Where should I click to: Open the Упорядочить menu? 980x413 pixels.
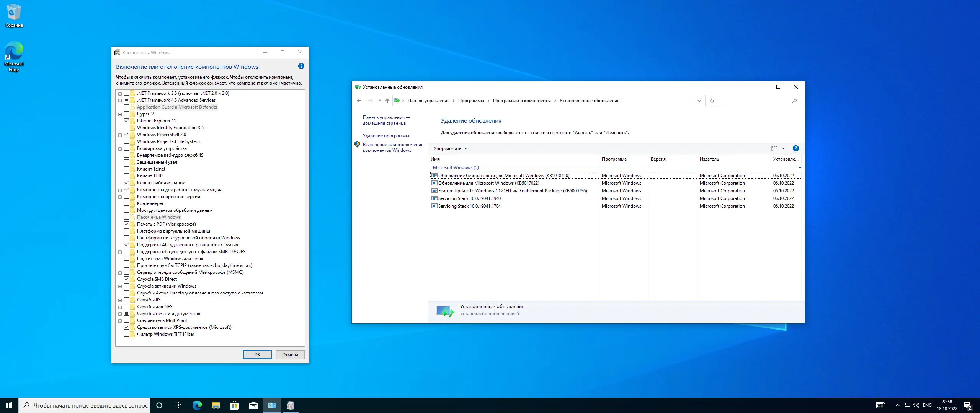[x=450, y=148]
